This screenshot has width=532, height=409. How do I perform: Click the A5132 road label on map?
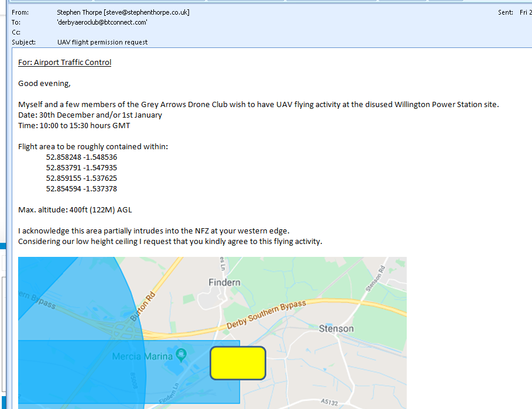pos(330,402)
